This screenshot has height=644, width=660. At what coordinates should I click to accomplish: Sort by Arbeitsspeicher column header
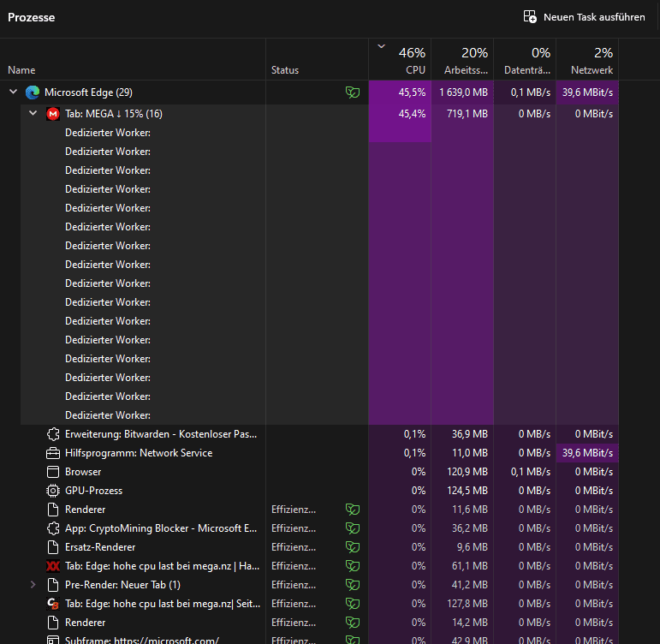point(462,60)
